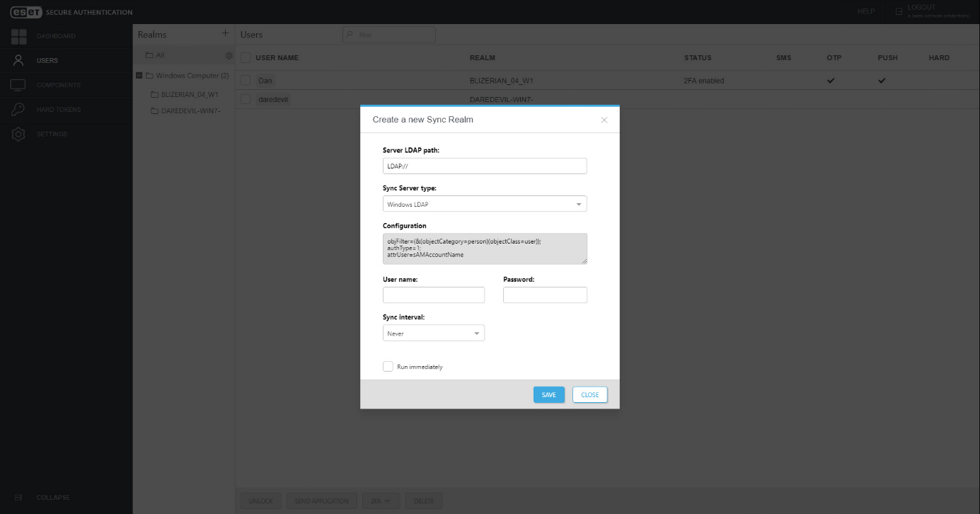Screen dimensions: 980x514
Task: Click the Logout link
Action: tap(921, 8)
